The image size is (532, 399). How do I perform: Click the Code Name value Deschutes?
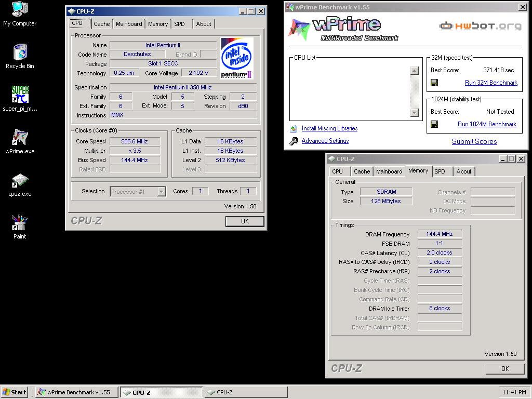coord(137,54)
